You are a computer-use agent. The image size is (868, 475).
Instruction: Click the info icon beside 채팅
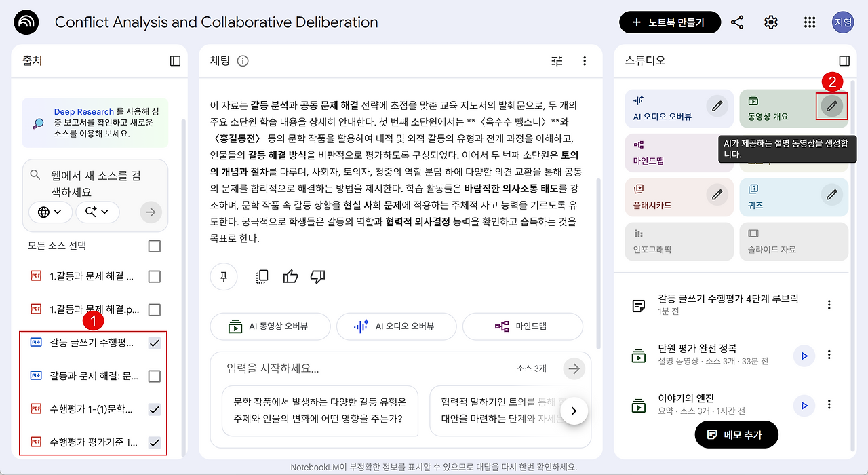243,61
